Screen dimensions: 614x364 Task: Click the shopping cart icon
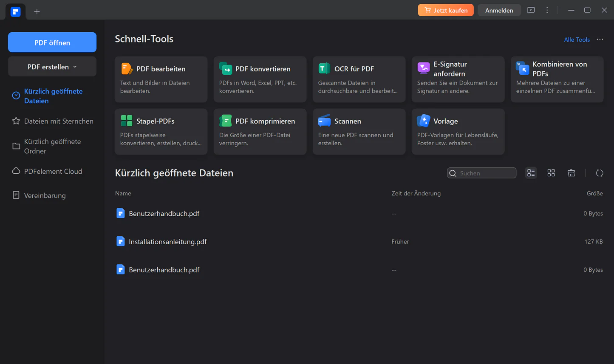427,10
